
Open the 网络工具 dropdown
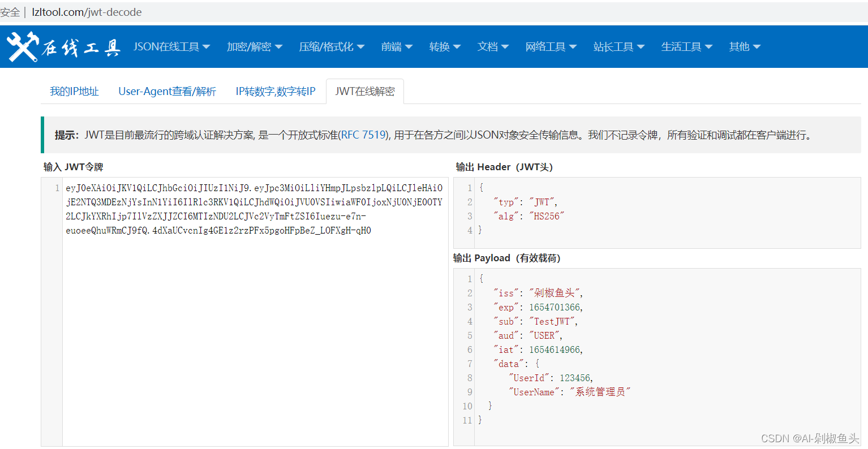click(x=551, y=47)
